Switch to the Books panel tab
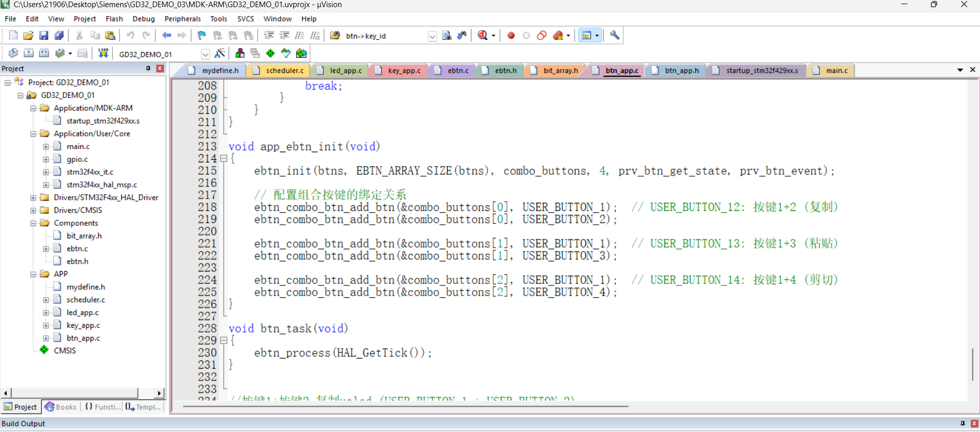Screen dimensions: 980x432 (x=61, y=407)
